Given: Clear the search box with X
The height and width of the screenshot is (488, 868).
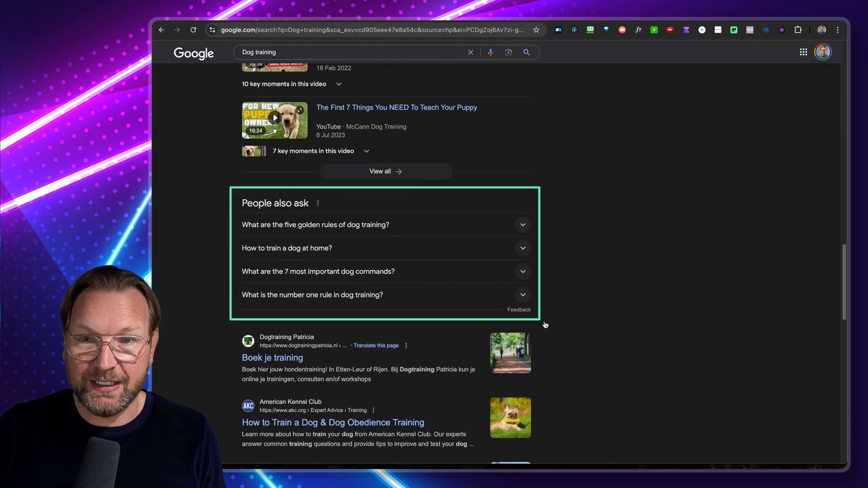Looking at the screenshot, I should coord(470,52).
